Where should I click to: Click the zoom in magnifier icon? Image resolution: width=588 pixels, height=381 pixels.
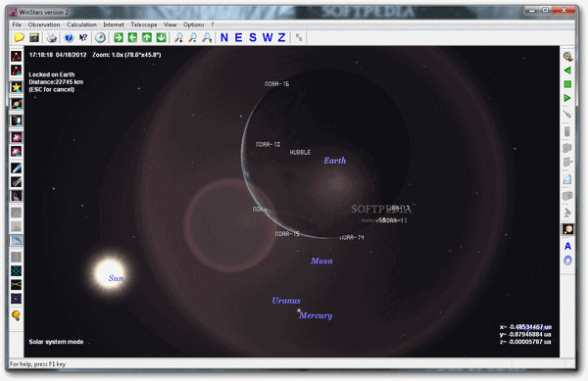pyautogui.click(x=179, y=37)
